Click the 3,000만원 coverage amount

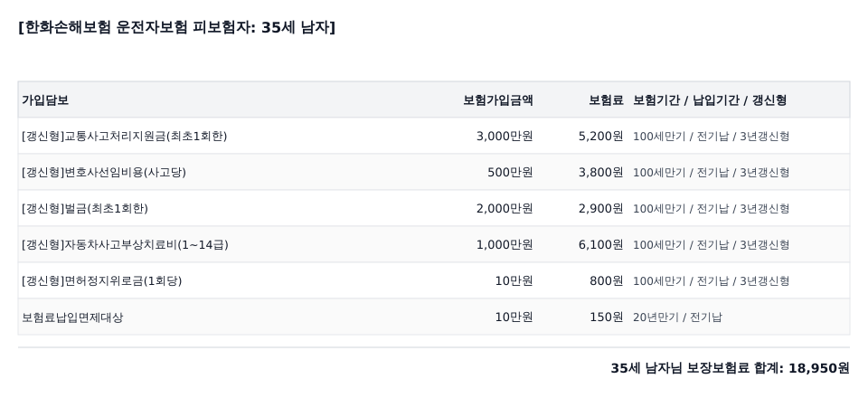[505, 137]
